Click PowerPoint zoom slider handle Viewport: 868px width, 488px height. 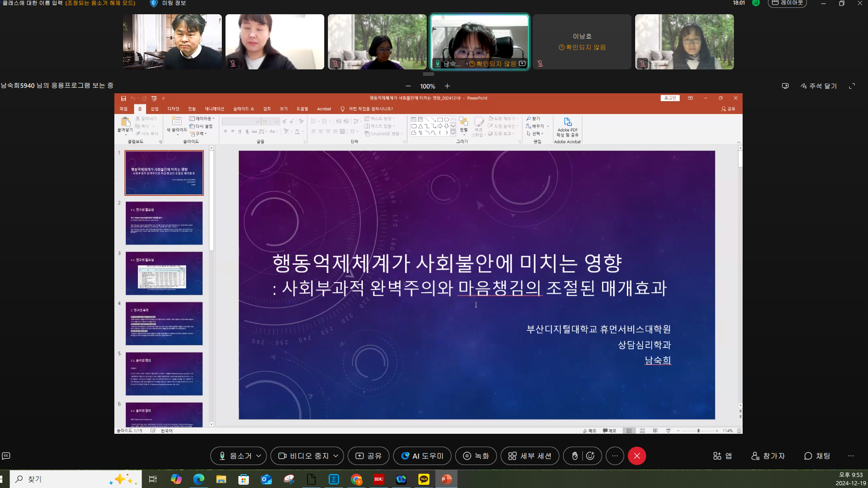(698, 431)
